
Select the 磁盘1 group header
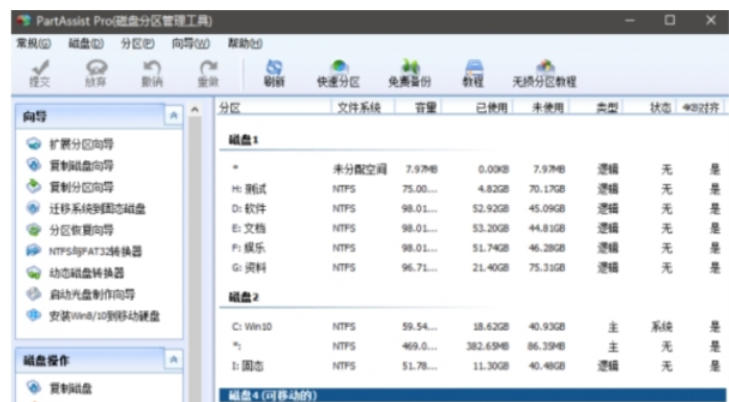243,140
